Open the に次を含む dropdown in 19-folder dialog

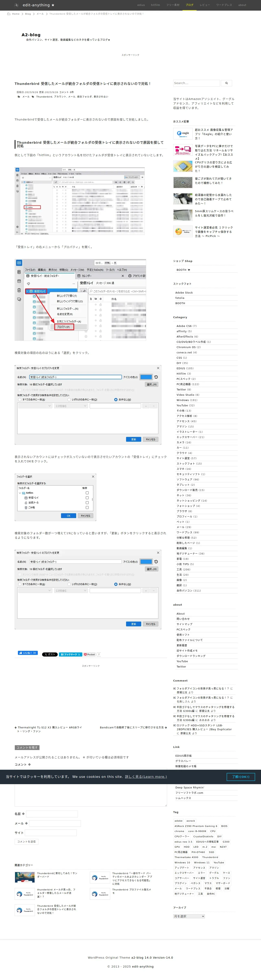point(71,590)
